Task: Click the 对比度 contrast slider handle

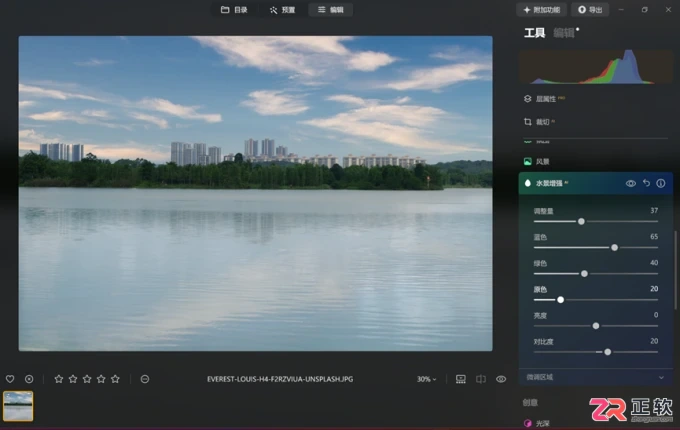Action: tap(608, 352)
